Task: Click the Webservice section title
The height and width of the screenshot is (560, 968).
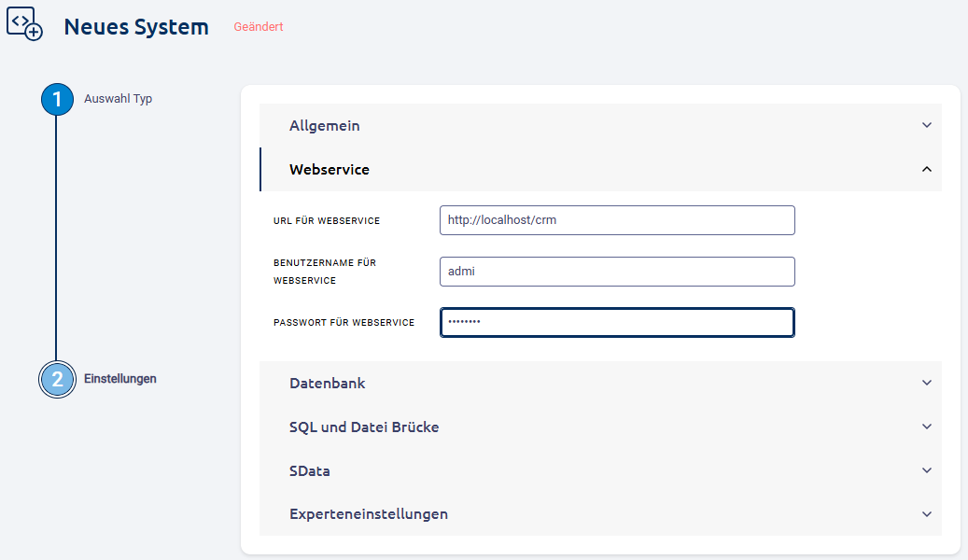Action: pos(329,170)
